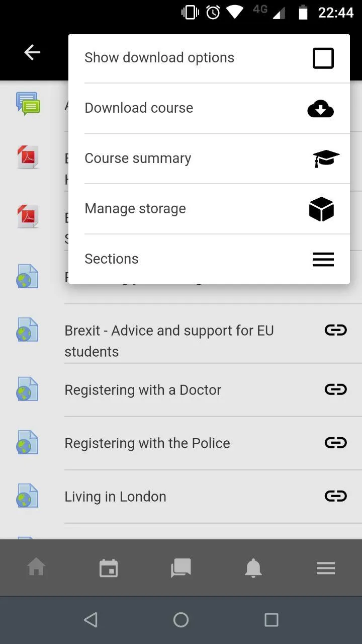Tap the Manage storage cube icon
This screenshot has height=644, width=362.
[321, 209]
